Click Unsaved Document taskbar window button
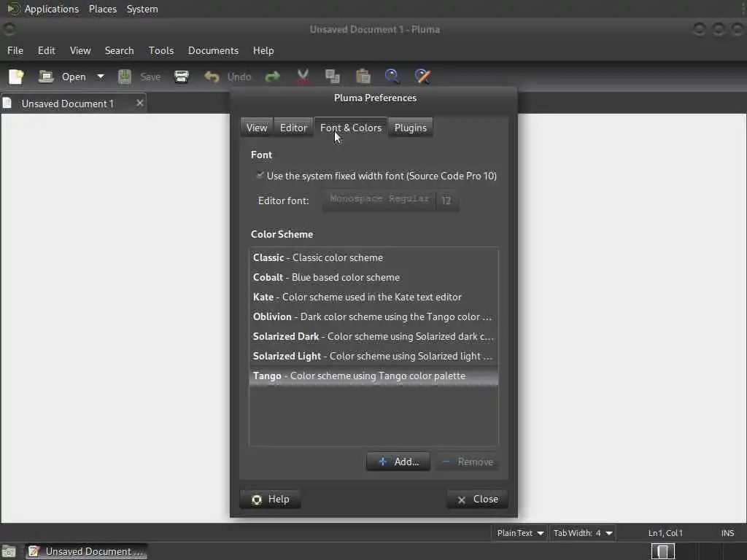The width and height of the screenshot is (747, 560). pyautogui.click(x=87, y=551)
